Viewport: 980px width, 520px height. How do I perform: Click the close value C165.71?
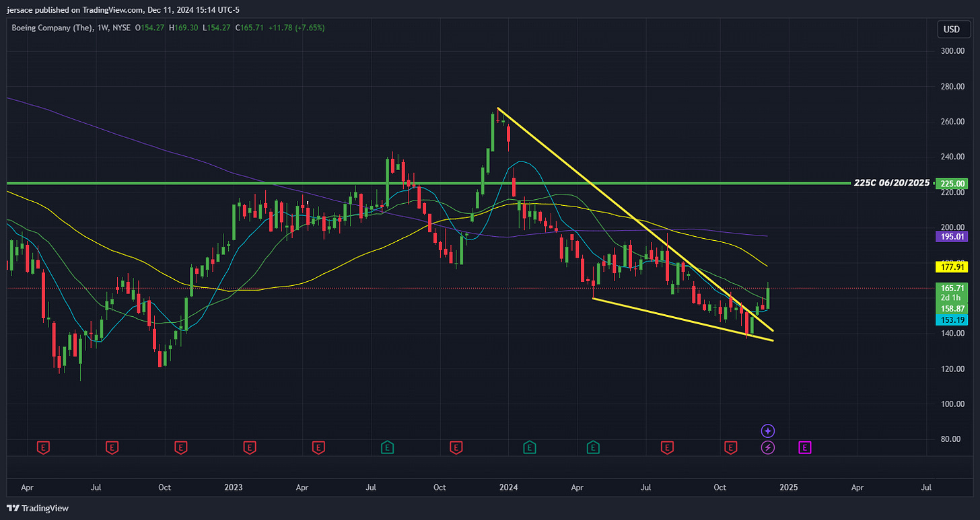[x=248, y=28]
